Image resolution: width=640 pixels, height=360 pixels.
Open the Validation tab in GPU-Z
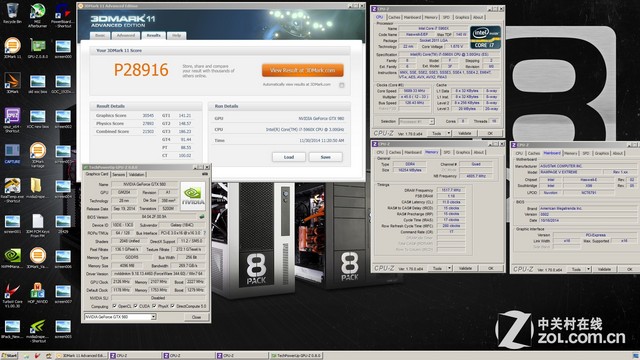[136, 174]
